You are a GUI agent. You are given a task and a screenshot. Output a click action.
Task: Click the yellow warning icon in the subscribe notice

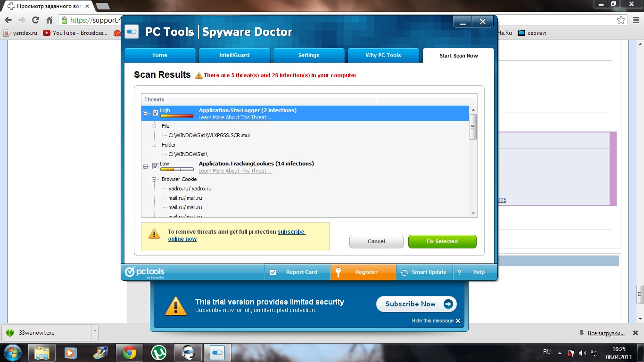click(x=154, y=234)
